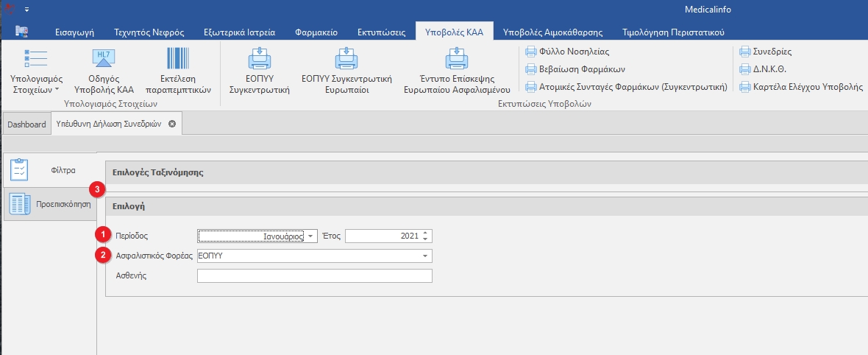The image size is (868, 355).
Task: Increase the Έτος year value
Action: tap(426, 233)
